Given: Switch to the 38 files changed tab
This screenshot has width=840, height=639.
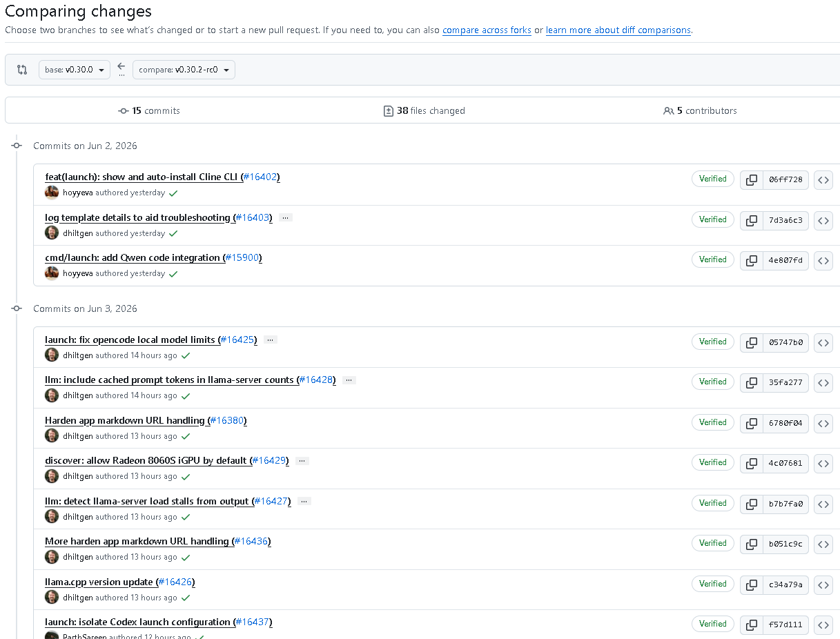Looking at the screenshot, I should point(424,110).
